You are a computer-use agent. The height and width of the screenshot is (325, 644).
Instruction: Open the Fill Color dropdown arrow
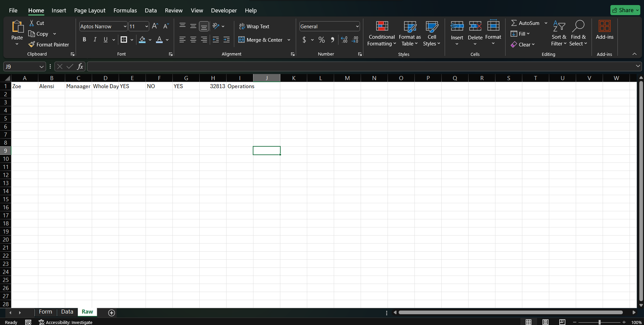(150, 40)
